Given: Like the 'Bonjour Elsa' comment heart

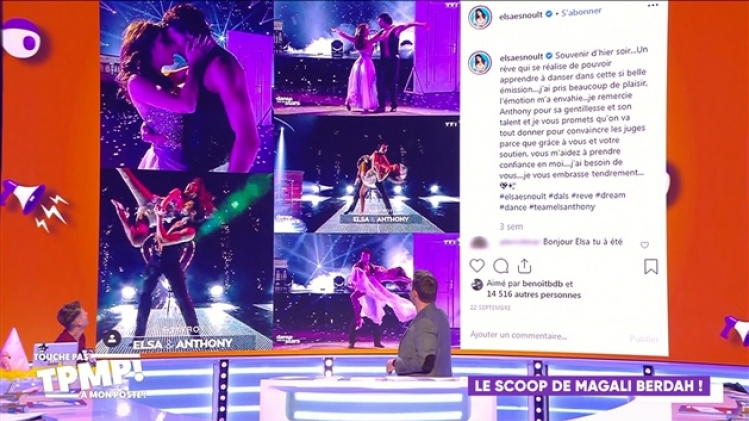Looking at the screenshot, I should tap(644, 245).
